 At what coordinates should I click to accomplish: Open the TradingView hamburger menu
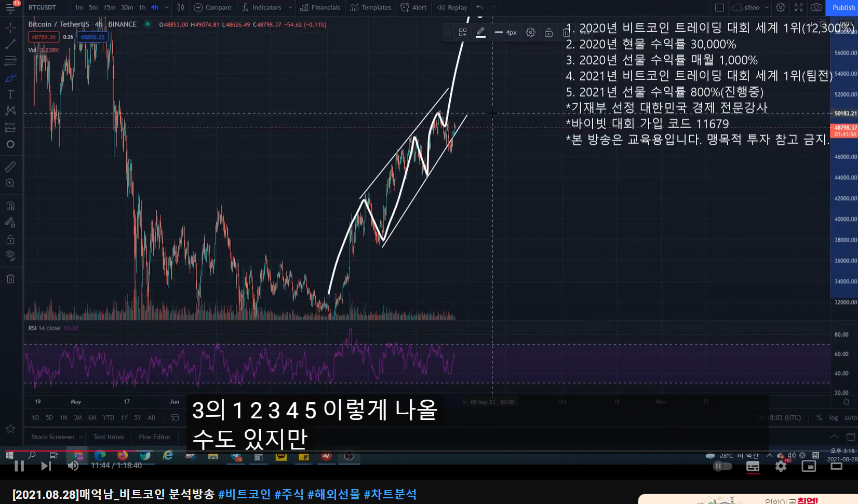pos(10,8)
